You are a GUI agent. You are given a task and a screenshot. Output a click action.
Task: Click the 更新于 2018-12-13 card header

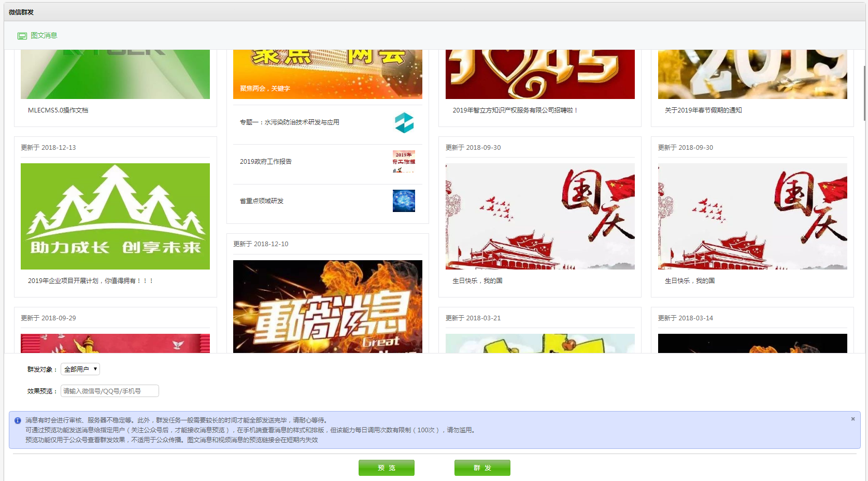tap(48, 148)
